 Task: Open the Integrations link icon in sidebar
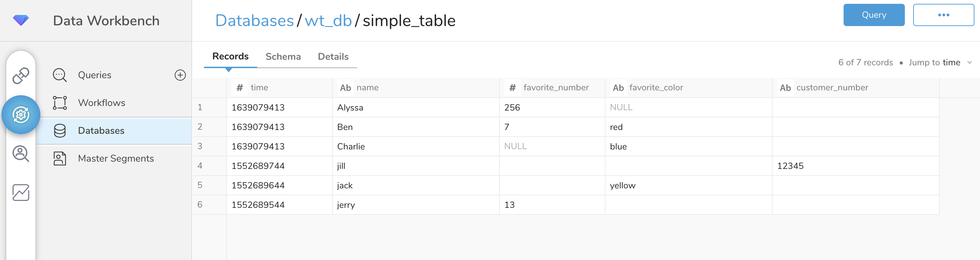click(x=21, y=75)
